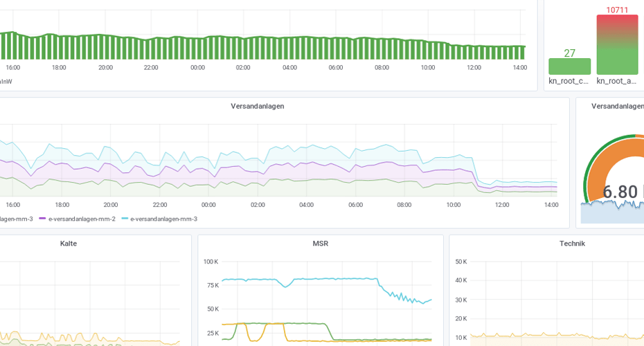644x346 pixels.
Task: Open the Versandanlagen graph panel title menu
Action: point(257,106)
